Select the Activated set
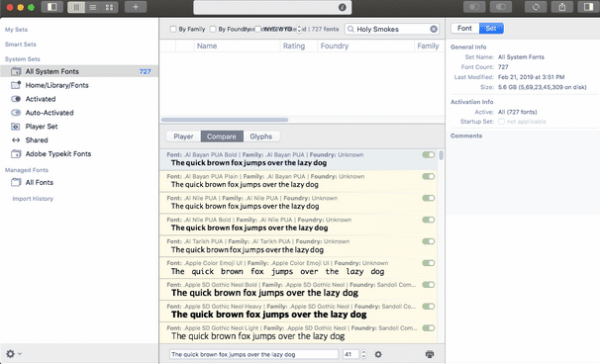This screenshot has height=364, width=600. pyautogui.click(x=79, y=99)
